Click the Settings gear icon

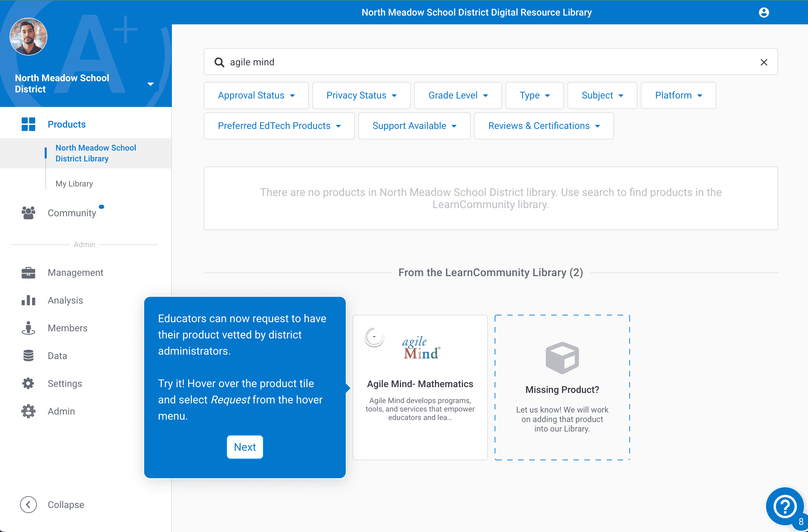coord(28,383)
